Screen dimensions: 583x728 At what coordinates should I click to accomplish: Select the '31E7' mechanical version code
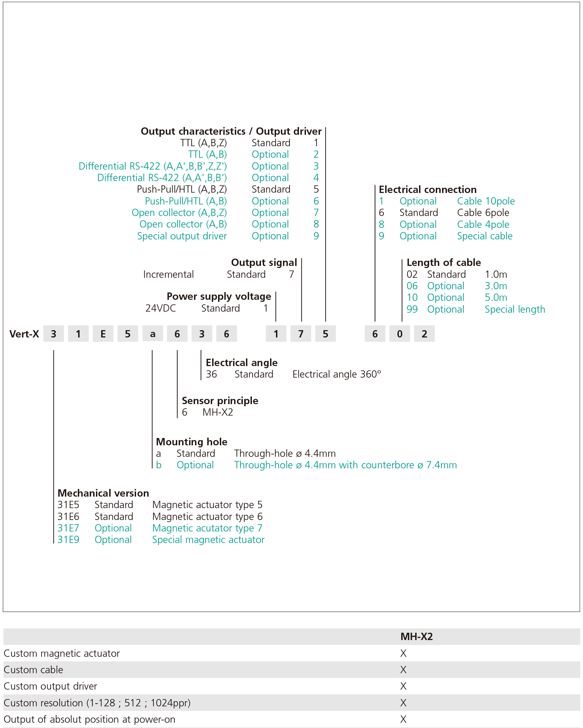point(68,528)
